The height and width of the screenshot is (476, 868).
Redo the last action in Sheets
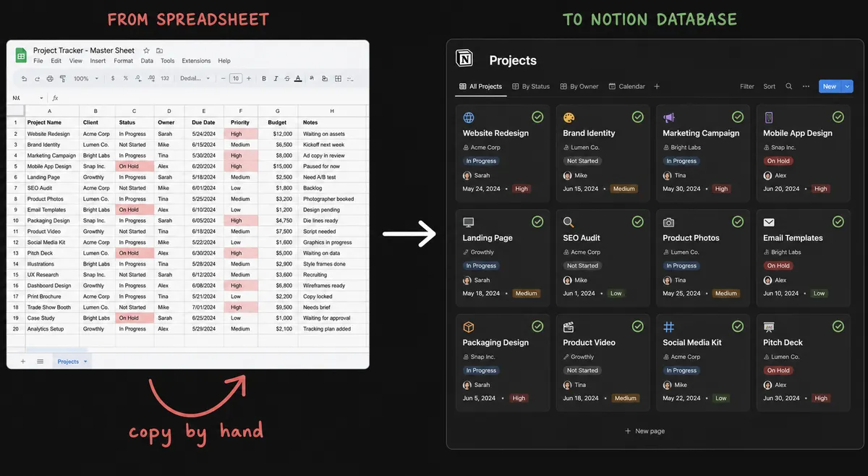pos(37,78)
